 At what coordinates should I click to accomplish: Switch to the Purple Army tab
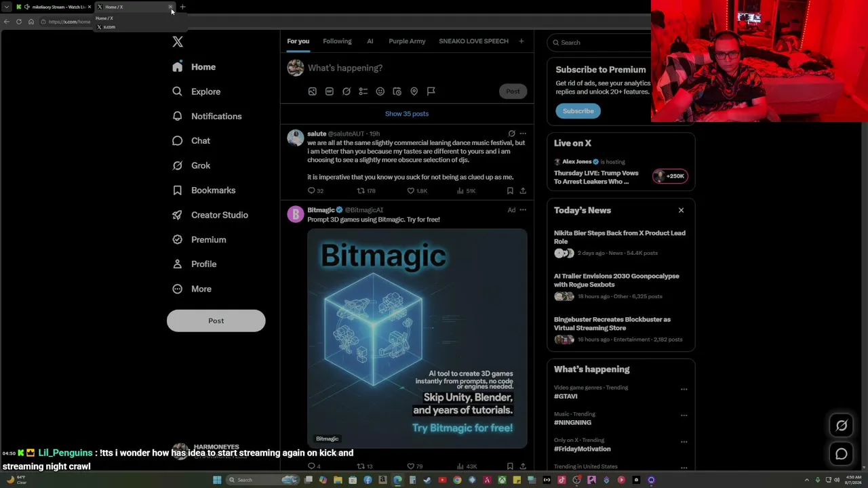pos(407,41)
